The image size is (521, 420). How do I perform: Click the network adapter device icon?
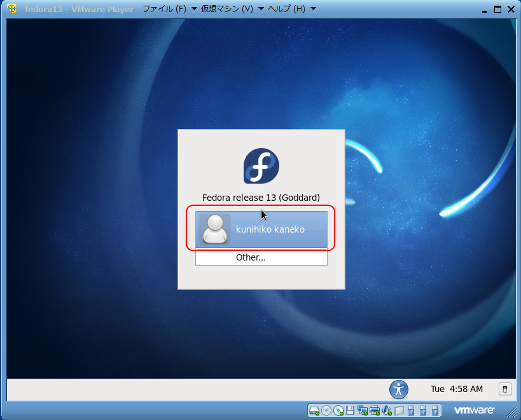click(362, 410)
